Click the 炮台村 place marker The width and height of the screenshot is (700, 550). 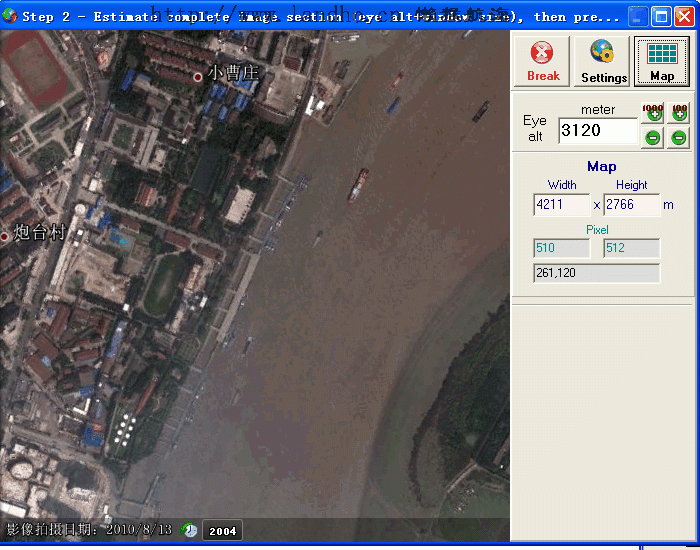point(5,236)
